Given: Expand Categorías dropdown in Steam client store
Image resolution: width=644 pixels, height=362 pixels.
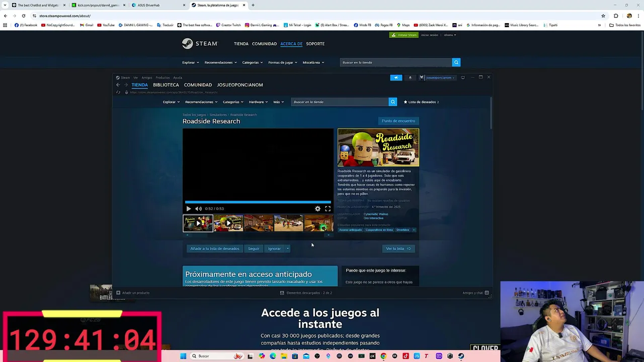Looking at the screenshot, I should click(233, 102).
